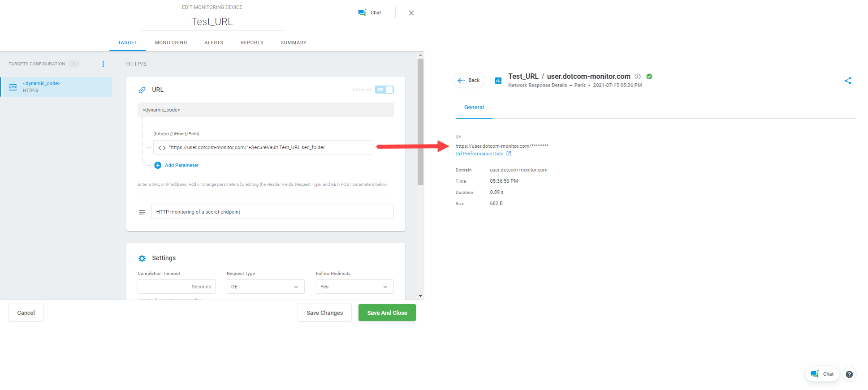Click the dialog vertical scrollbar thumb
Image resolution: width=868 pixels, height=390 pixels.
point(420,122)
